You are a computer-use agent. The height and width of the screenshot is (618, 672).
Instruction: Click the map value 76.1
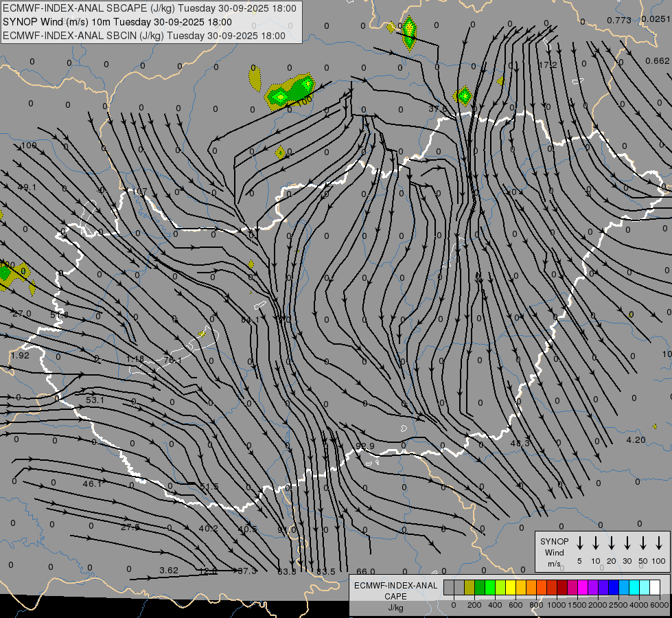(172, 360)
